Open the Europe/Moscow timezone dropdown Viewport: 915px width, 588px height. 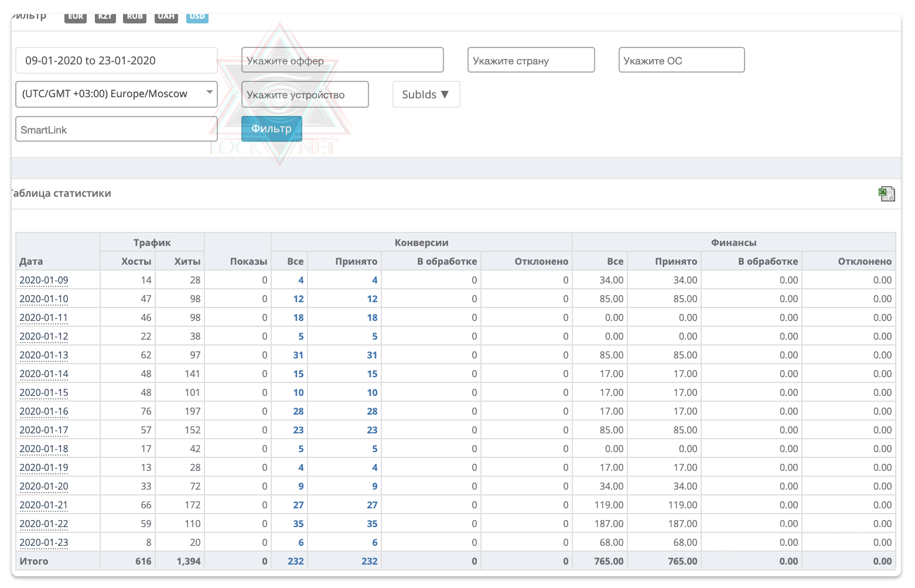pos(117,94)
